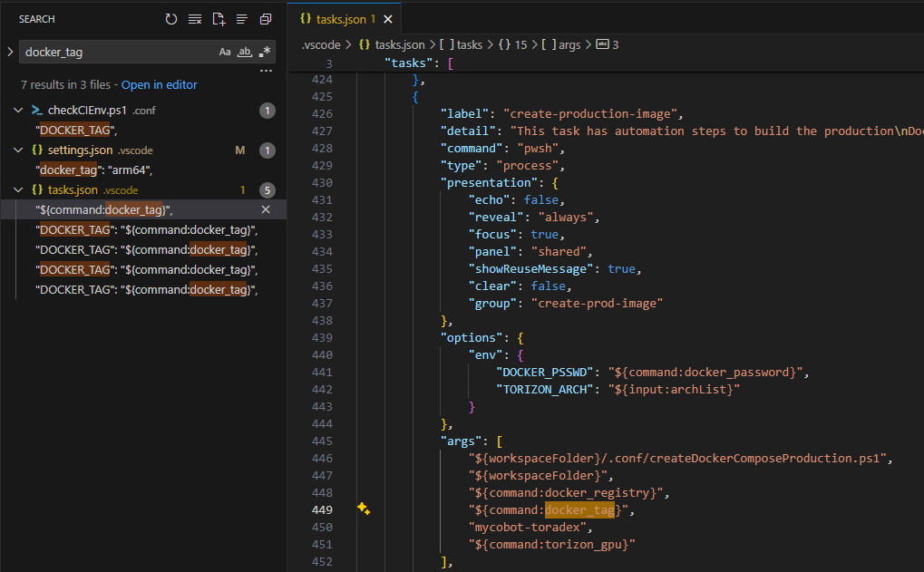924x572 pixels.
Task: Collapse settings.json results group
Action: 20,150
